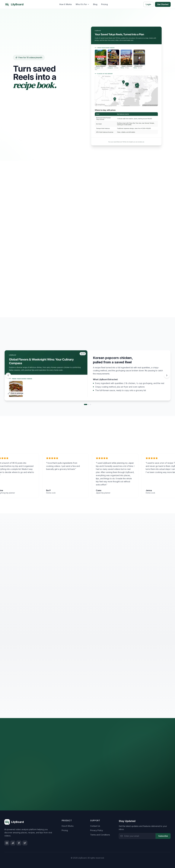Open the Terms and Conditions link
The image size is (175, 868).
pos(100,835)
